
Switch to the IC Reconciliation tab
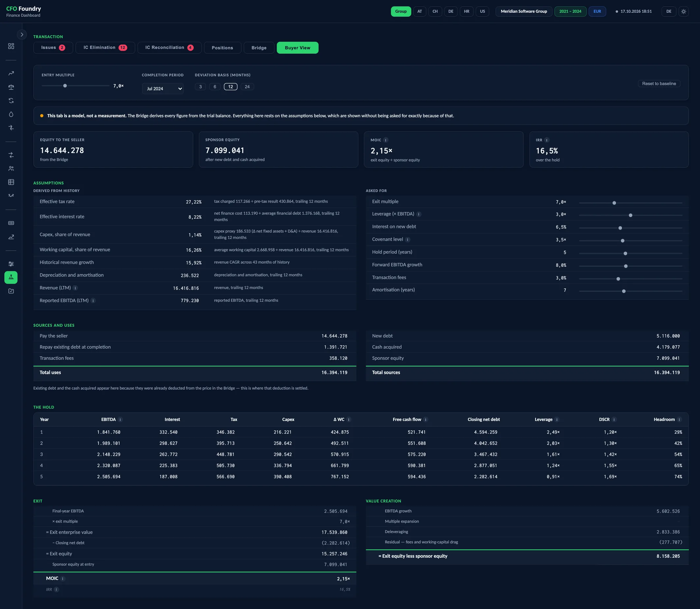pos(169,47)
